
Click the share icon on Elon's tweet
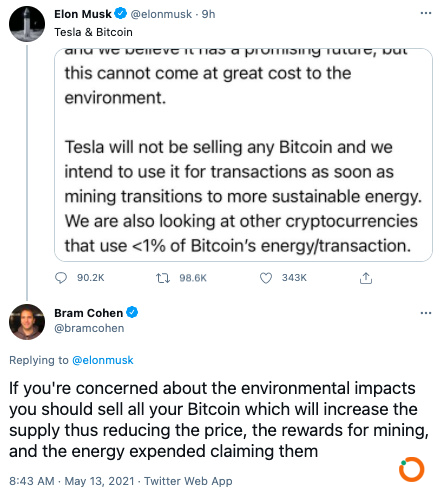pos(366,278)
